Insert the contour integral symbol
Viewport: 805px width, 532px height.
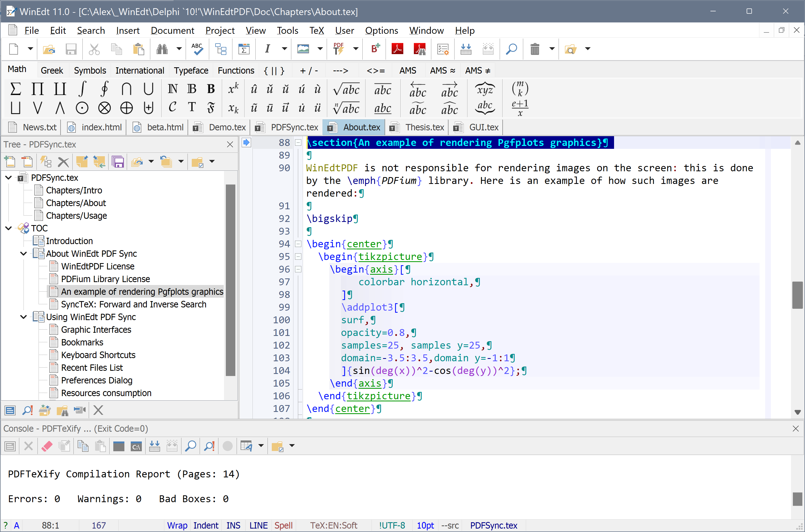(x=104, y=89)
